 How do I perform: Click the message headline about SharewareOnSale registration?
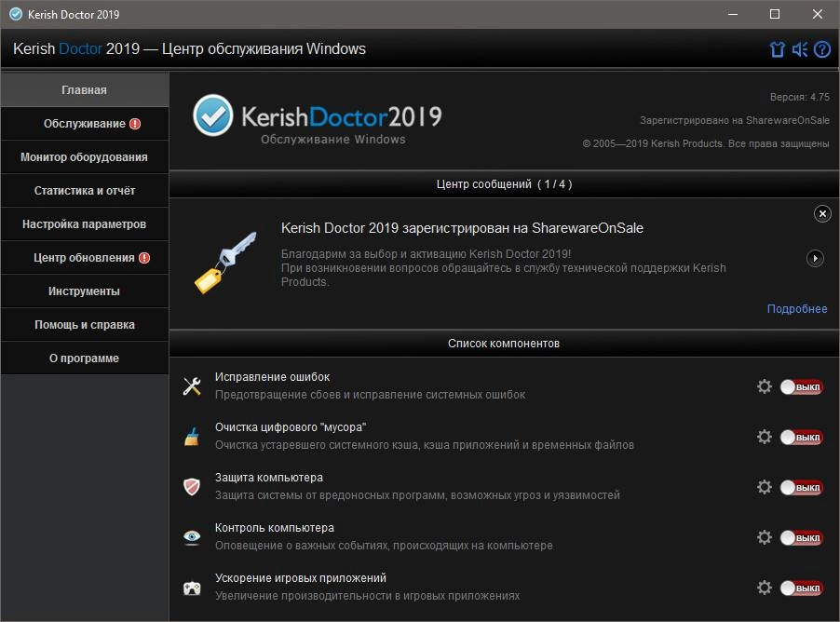462,228
